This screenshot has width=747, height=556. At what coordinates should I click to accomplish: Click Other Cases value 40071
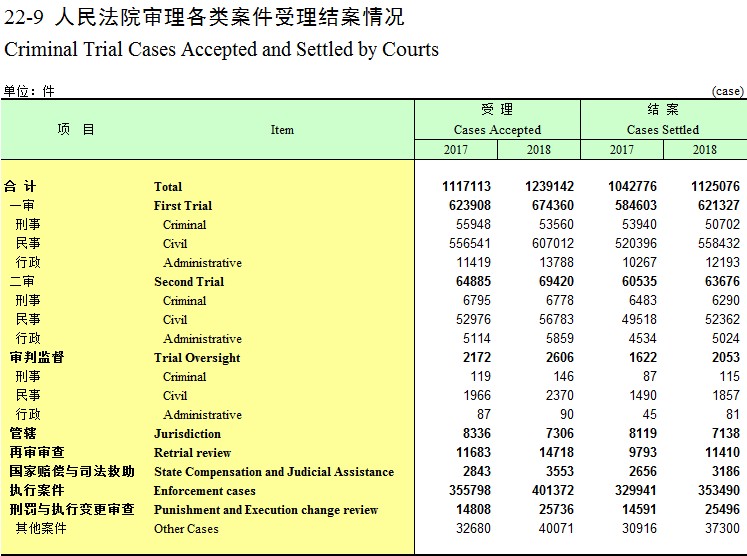click(x=556, y=528)
